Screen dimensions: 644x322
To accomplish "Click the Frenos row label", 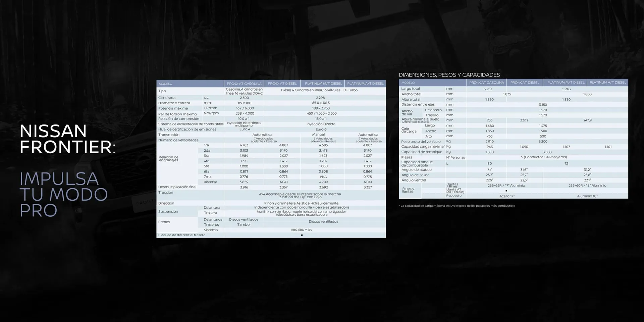I will 164,222.
